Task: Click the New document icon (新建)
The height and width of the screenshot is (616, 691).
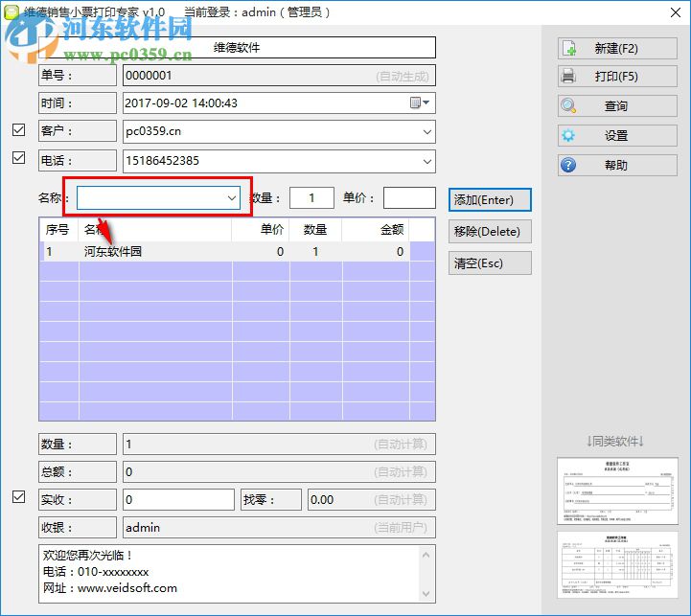Action: [x=569, y=48]
